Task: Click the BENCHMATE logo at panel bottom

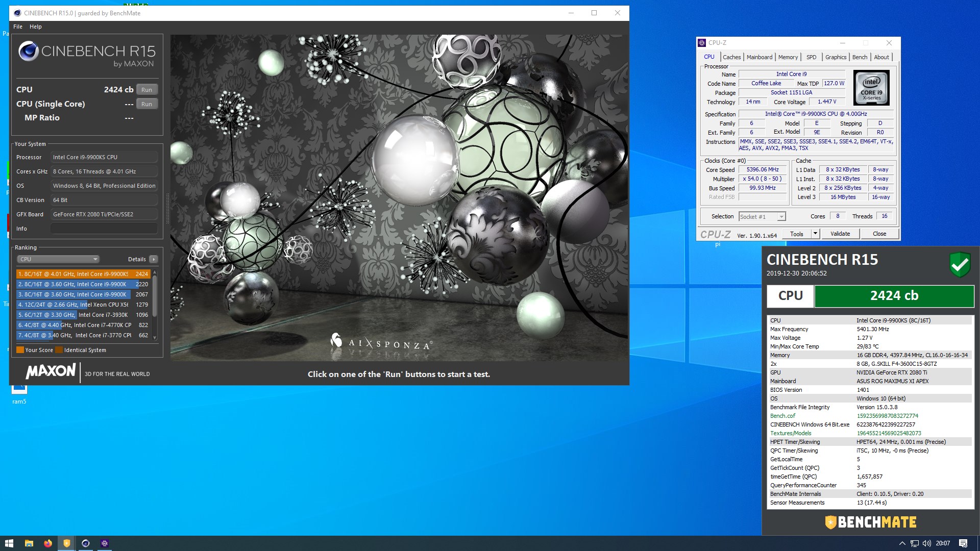Action: (x=871, y=522)
